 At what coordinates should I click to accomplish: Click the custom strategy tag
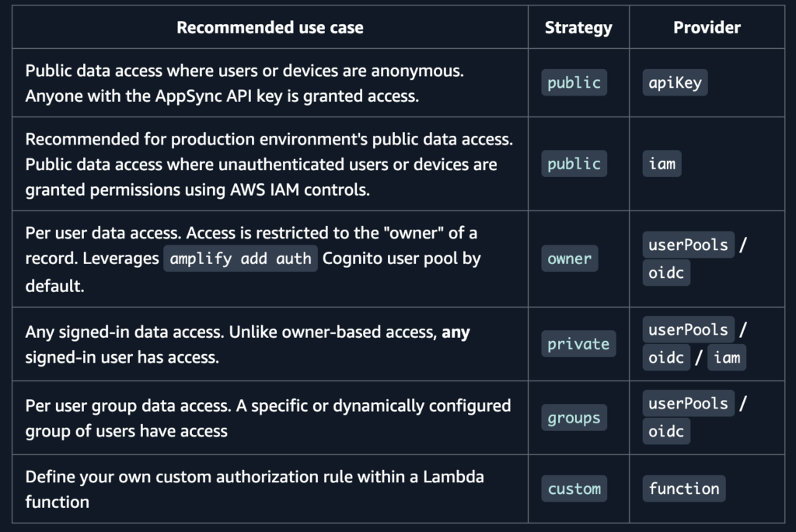pos(574,489)
